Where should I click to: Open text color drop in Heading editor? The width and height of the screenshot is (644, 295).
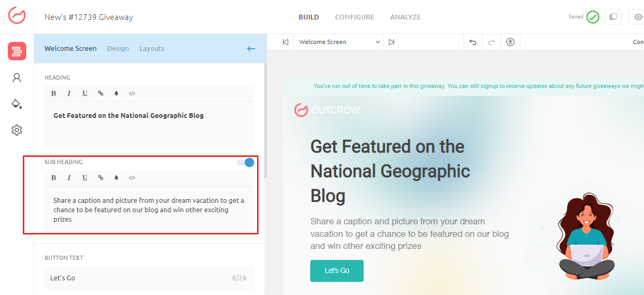(x=116, y=93)
